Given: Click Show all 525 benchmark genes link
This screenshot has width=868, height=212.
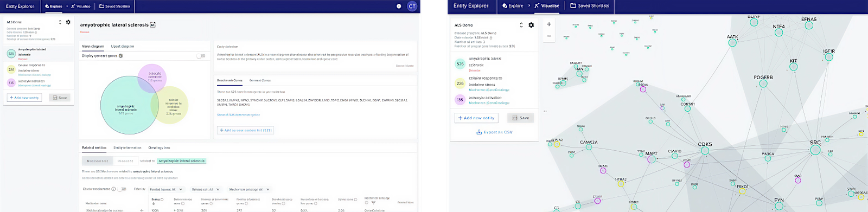Looking at the screenshot, I should [239, 115].
